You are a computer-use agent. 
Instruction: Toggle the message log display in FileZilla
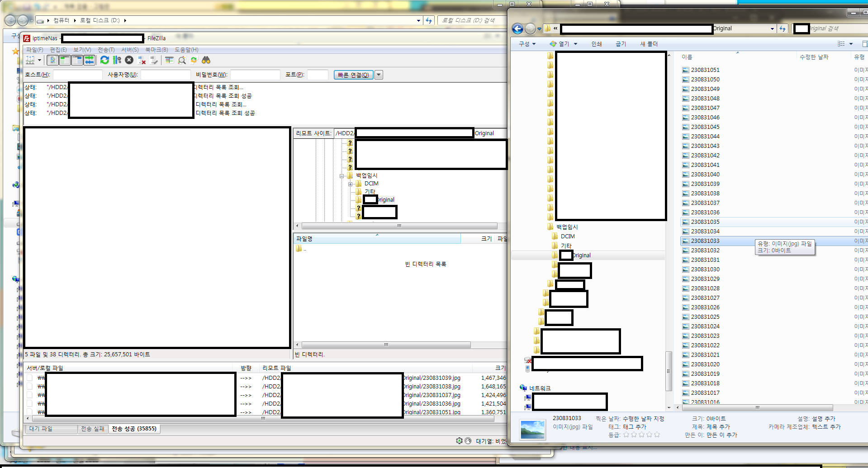coord(52,60)
